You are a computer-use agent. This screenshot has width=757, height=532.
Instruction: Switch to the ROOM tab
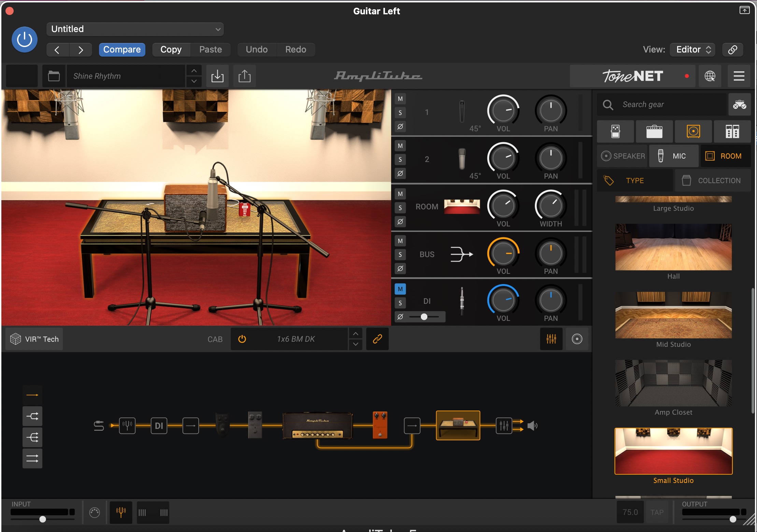coord(726,156)
